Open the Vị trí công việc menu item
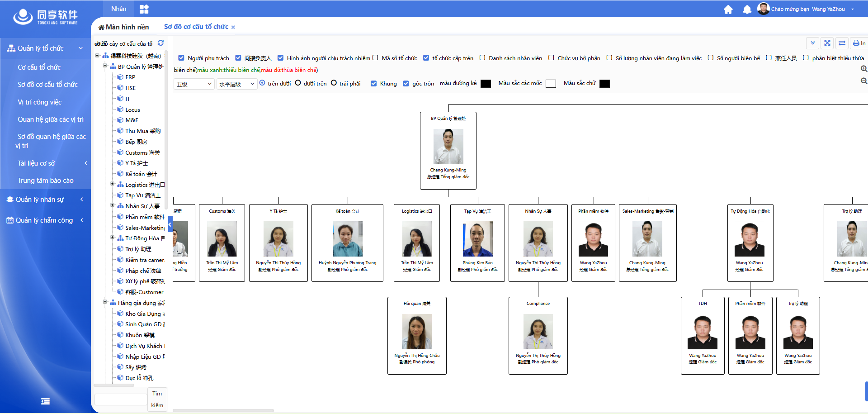This screenshot has height=414, width=868. pos(39,102)
